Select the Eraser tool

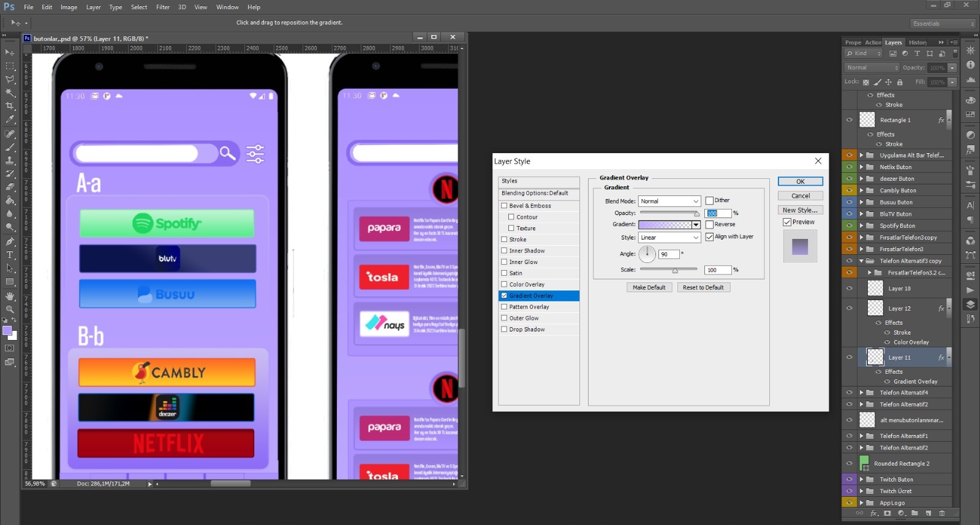coord(10,187)
